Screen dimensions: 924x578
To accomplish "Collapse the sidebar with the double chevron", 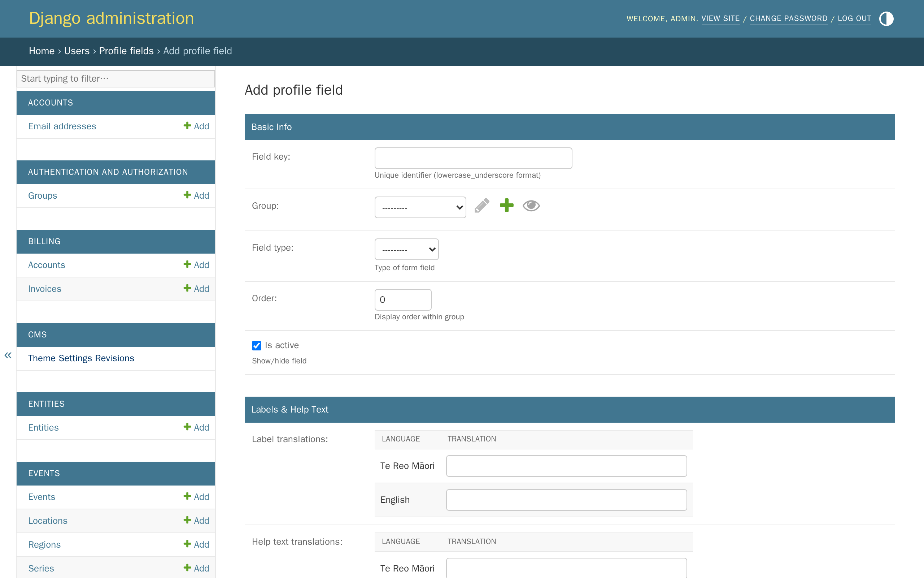I will point(8,355).
